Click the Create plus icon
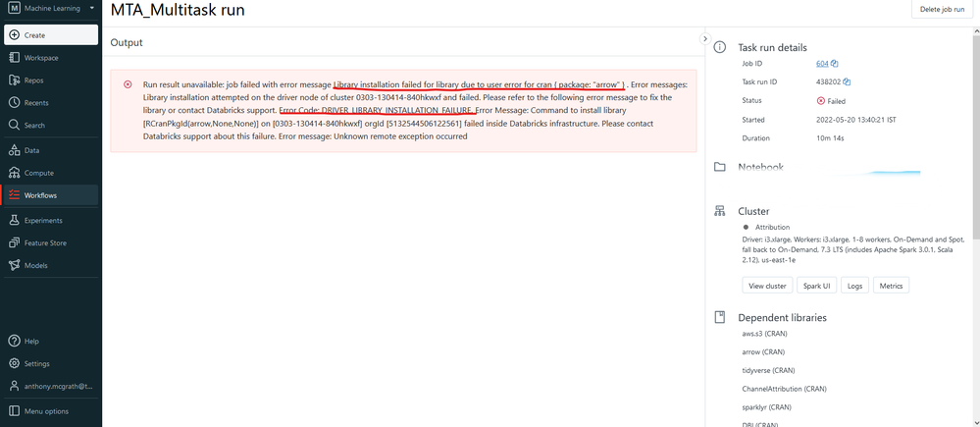Viewport: 980px width, 427px height. [x=15, y=35]
